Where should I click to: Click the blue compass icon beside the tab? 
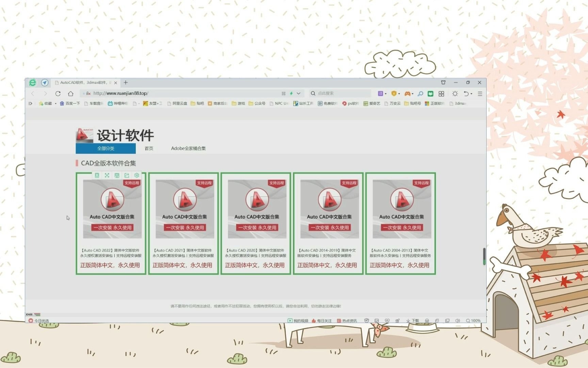pyautogui.click(x=45, y=82)
